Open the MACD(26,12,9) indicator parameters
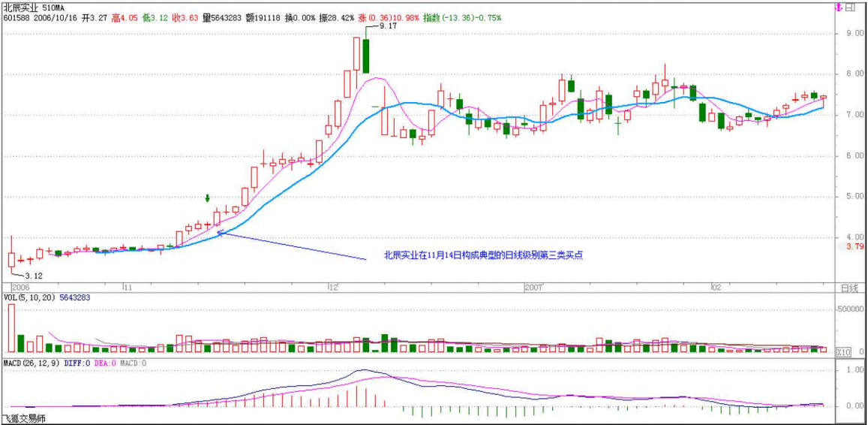 (32, 363)
